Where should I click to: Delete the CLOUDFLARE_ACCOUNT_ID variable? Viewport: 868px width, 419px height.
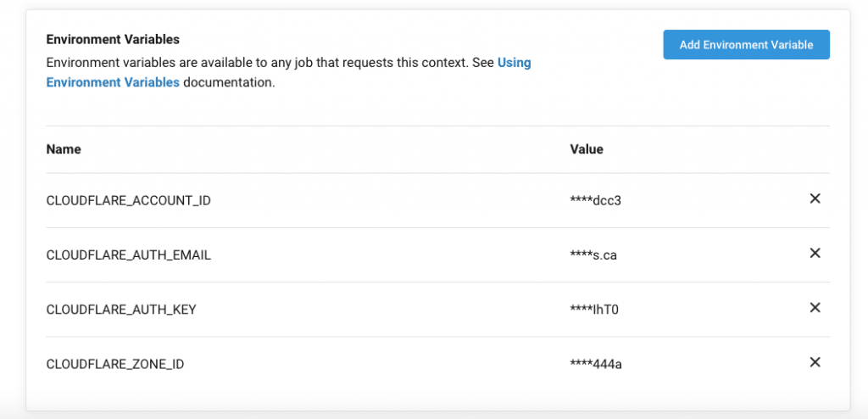[x=815, y=199]
